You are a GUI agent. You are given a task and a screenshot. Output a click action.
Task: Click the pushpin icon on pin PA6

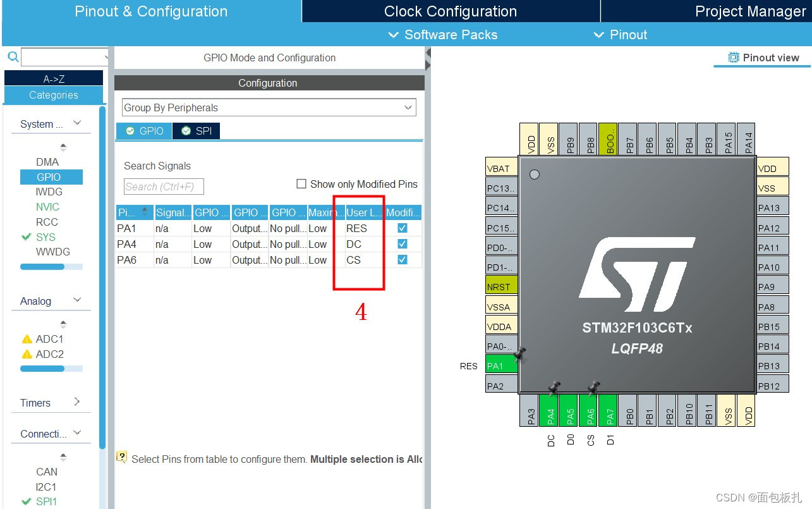(593, 387)
